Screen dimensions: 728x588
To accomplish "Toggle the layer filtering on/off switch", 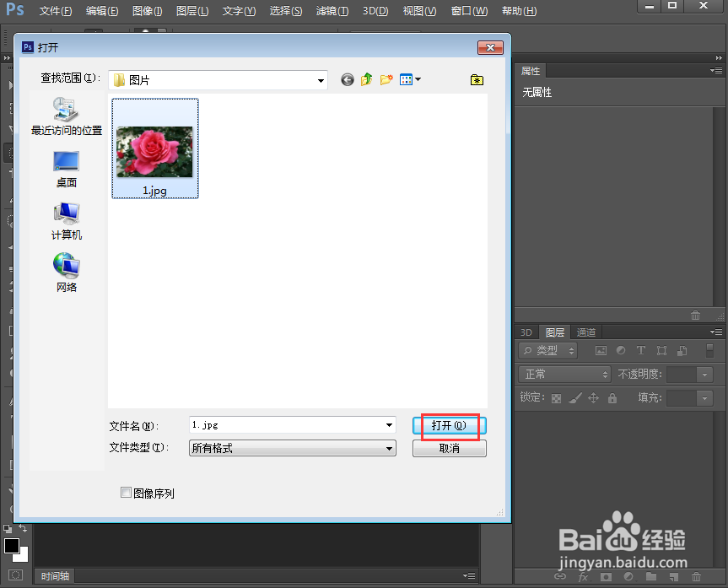I will [709, 351].
